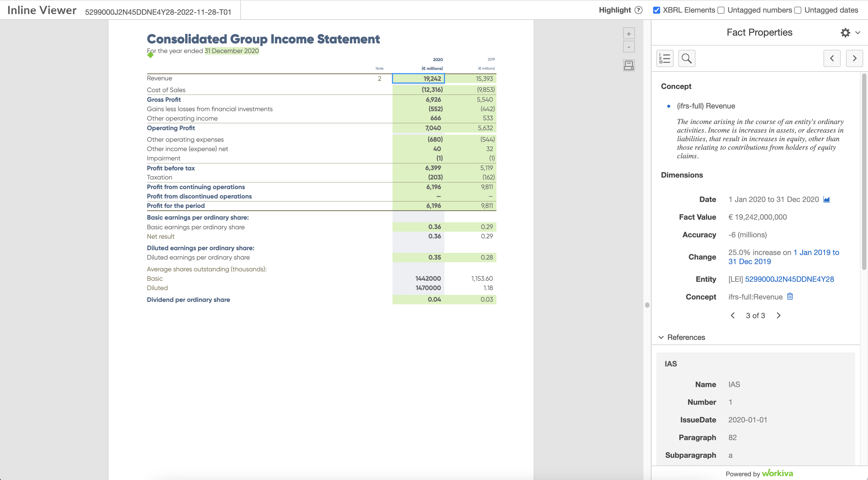Go to next fact arrow button

point(854,59)
